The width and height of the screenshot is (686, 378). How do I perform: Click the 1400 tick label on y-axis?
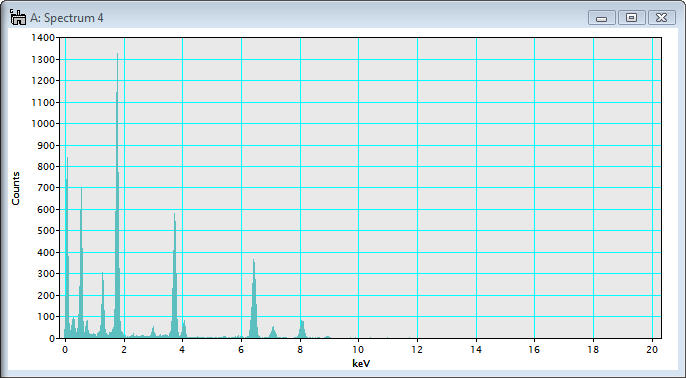[43, 38]
